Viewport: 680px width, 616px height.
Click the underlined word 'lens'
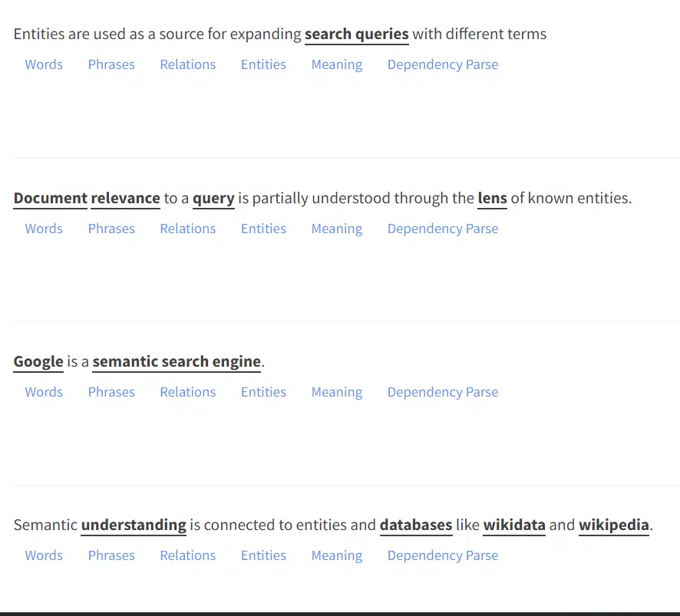[492, 199]
